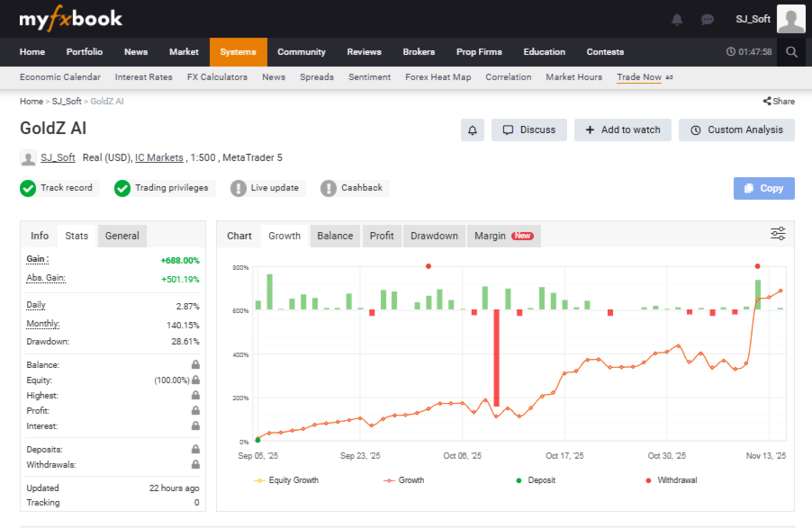The width and height of the screenshot is (812, 528).
Task: Open the Community nav menu
Action: coord(302,52)
